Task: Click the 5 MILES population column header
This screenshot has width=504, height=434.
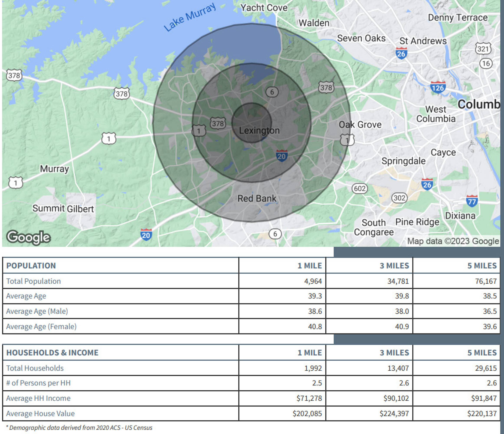Action: click(x=482, y=266)
